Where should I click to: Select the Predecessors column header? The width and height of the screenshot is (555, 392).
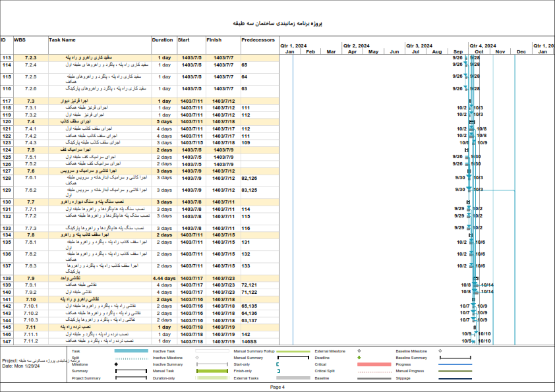point(258,40)
